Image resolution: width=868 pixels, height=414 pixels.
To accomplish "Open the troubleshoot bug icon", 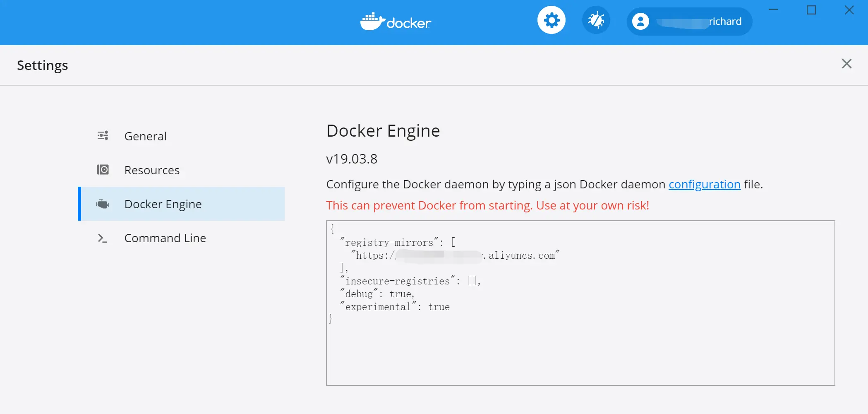I will point(596,20).
